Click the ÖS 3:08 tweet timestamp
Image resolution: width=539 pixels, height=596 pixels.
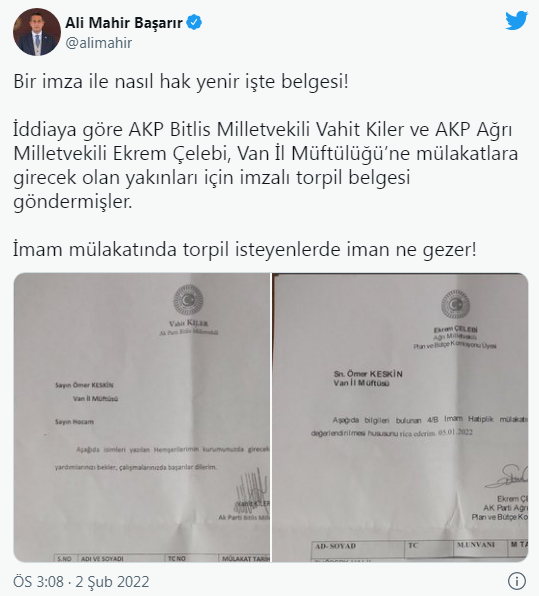pos(38,582)
